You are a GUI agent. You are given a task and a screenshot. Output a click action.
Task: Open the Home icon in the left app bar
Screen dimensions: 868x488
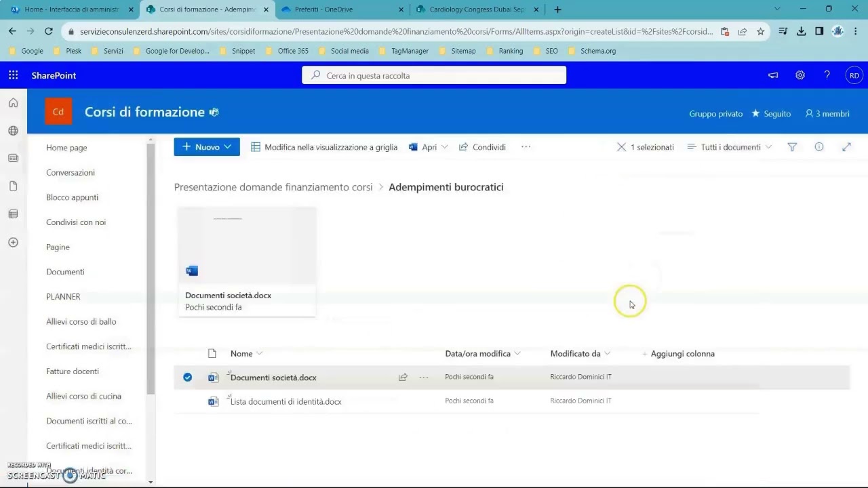tap(13, 103)
